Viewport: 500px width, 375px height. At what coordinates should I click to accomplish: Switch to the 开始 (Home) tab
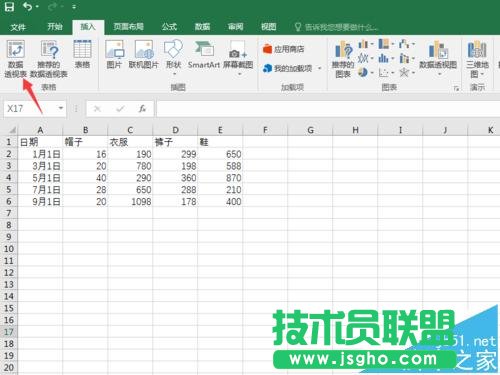(54, 27)
